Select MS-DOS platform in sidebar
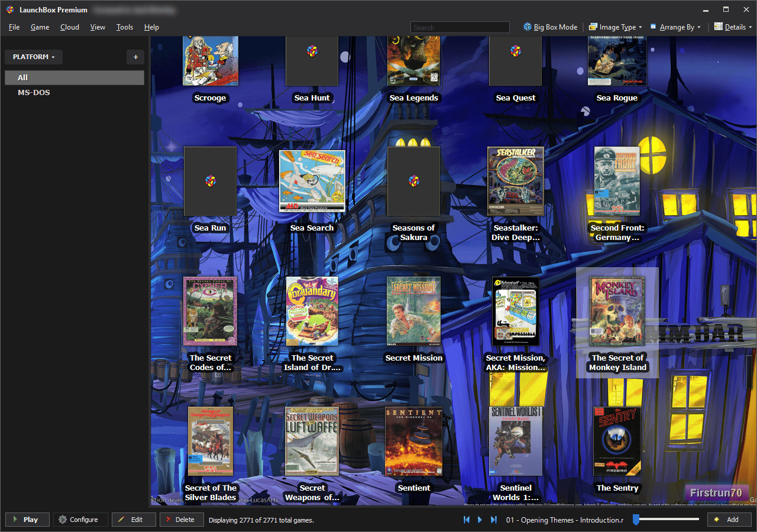Screen dimensions: 757x532 (75, 93)
